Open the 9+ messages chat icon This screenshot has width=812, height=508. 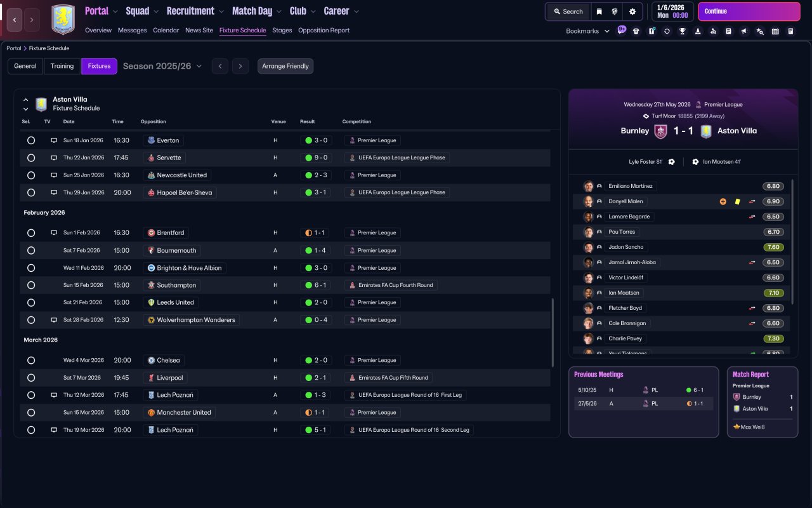[x=621, y=30]
